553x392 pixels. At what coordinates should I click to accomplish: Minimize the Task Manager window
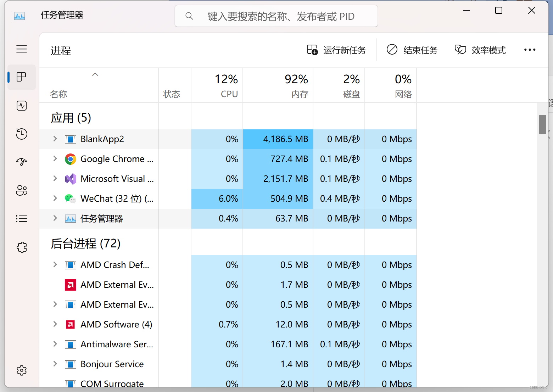(467, 10)
